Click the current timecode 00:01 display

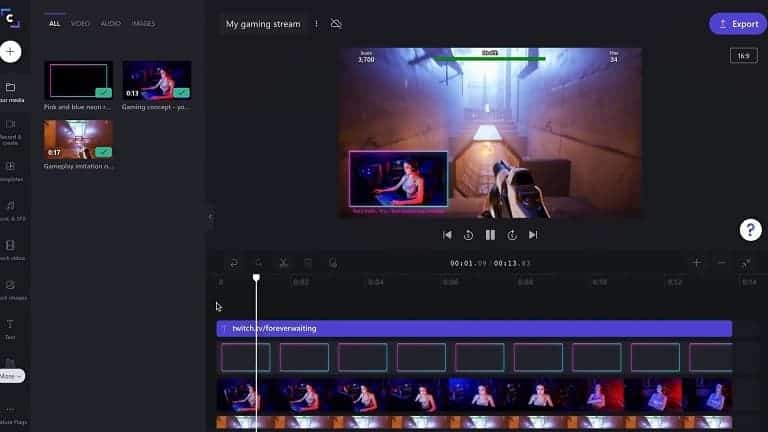469,263
